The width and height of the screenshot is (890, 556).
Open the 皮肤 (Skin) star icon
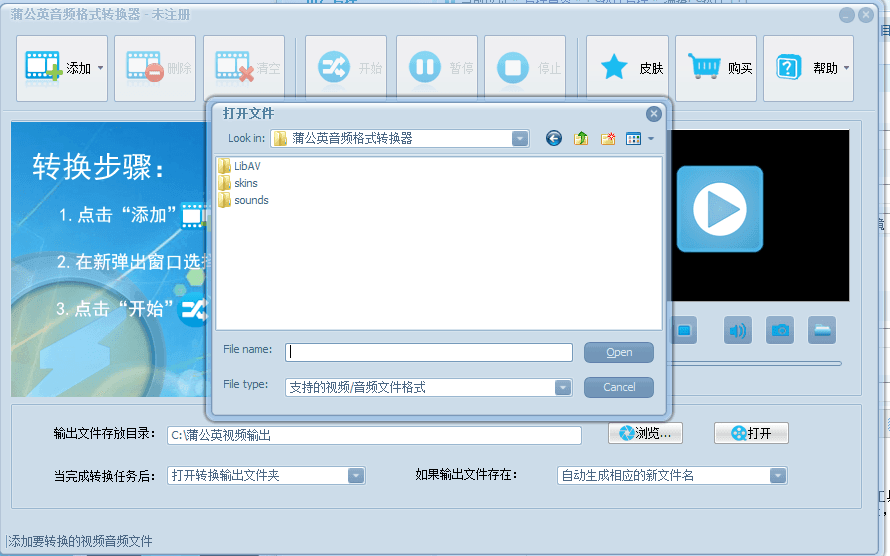tap(614, 68)
